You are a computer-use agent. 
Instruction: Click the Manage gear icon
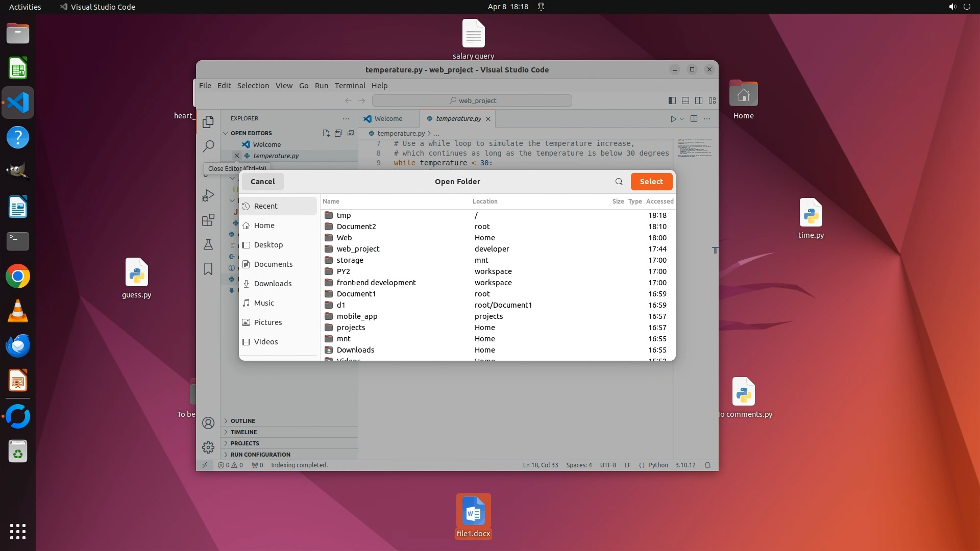point(208,447)
